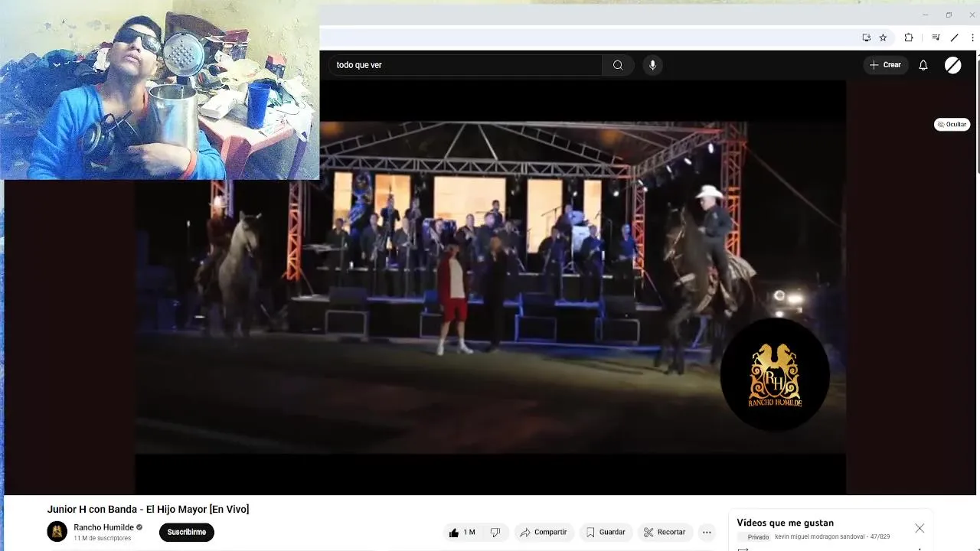Click the video title 'Junior H con Banda'
The height and width of the screenshot is (551, 980).
[x=148, y=510]
